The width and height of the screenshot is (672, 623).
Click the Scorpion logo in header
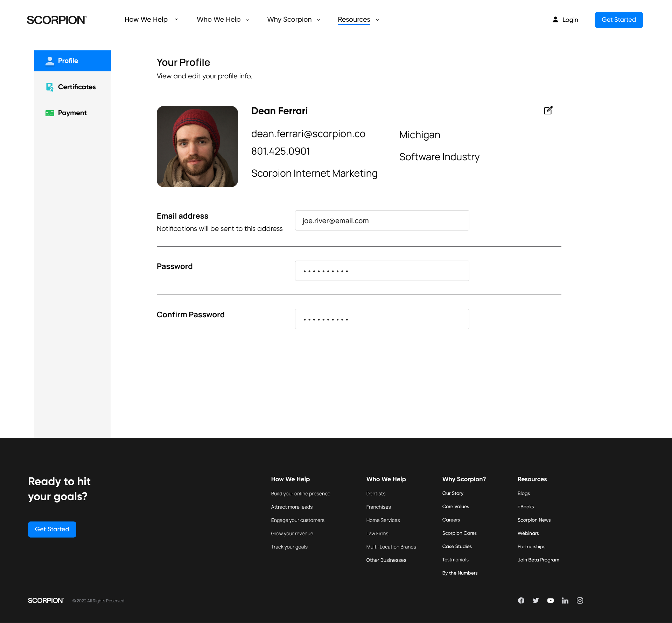57,20
